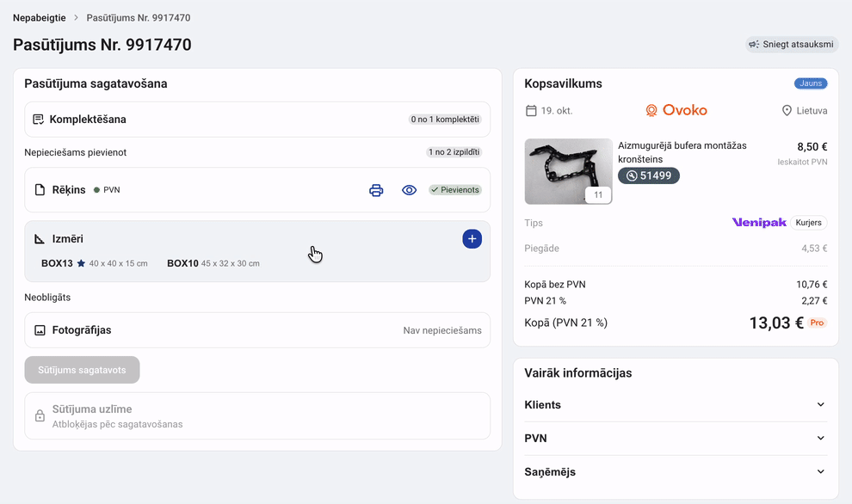Click the Pro badge beside total price
The image size is (852, 504).
817,323
